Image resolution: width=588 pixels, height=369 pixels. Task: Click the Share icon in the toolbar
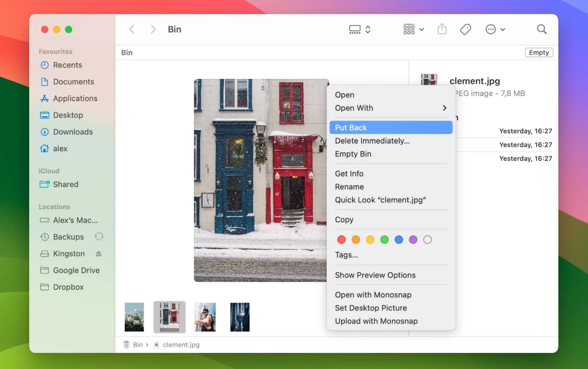(x=442, y=30)
